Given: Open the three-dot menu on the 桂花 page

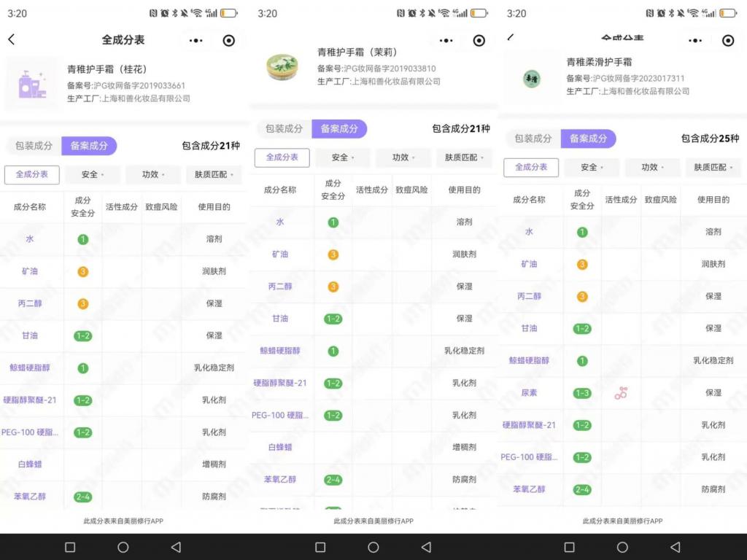Looking at the screenshot, I should tap(196, 41).
